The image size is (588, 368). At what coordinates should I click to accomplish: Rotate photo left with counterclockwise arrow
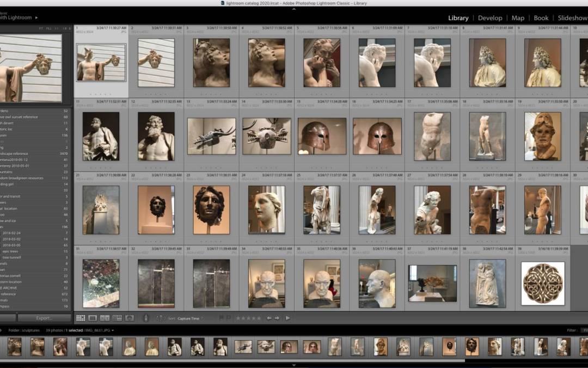pyautogui.click(x=268, y=318)
